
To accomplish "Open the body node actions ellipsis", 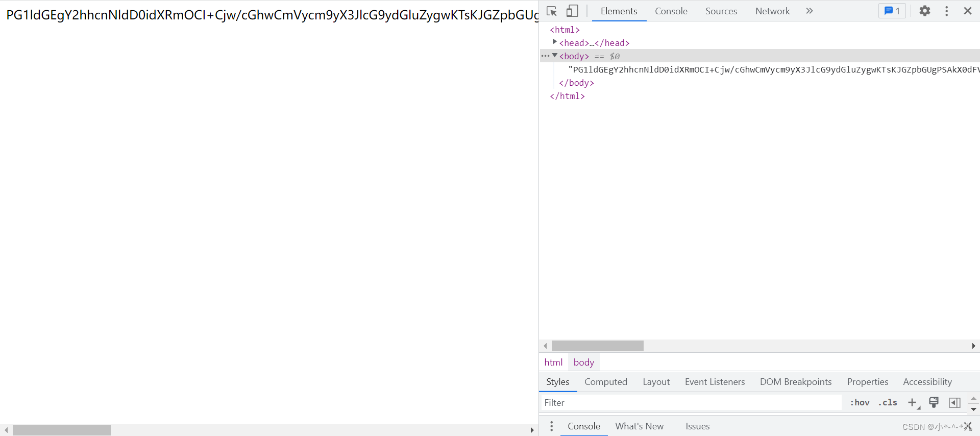I will [x=545, y=56].
